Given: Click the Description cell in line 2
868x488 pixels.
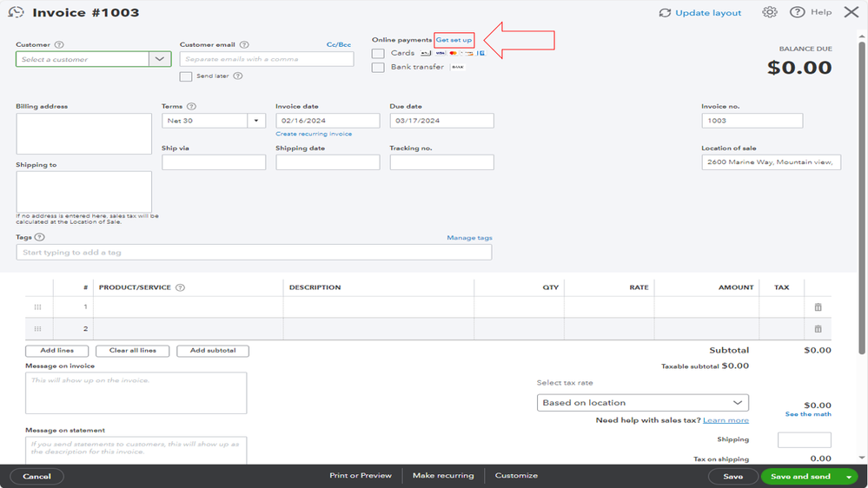Looking at the screenshot, I should (379, 328).
